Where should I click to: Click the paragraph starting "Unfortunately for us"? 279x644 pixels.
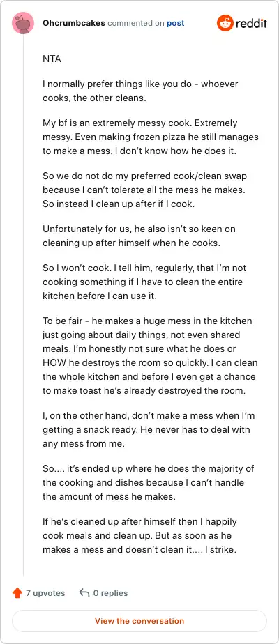139,236
